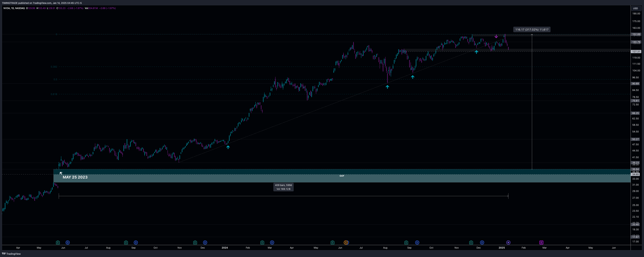Click the 2025 year label on the time axis
Image resolution: width=644 pixels, height=257 pixels.
point(502,248)
